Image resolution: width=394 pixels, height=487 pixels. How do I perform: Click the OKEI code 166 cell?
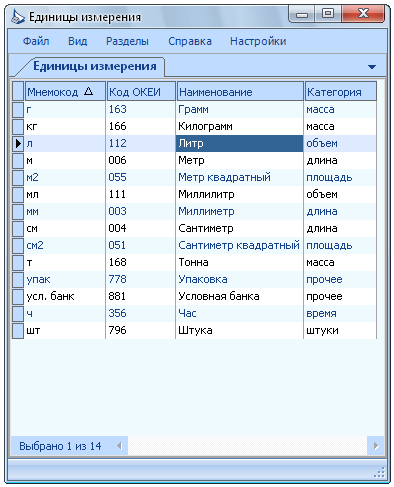[141, 127]
